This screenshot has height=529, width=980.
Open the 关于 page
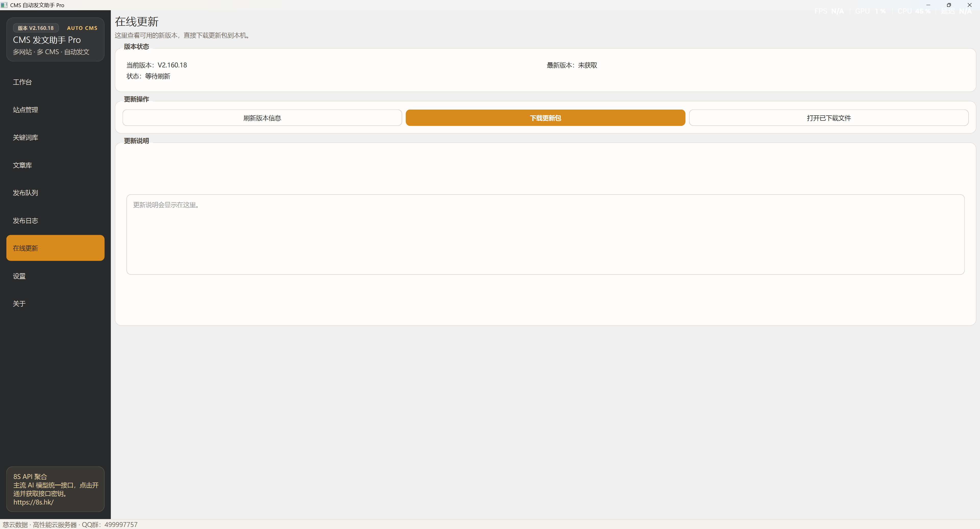[55, 304]
